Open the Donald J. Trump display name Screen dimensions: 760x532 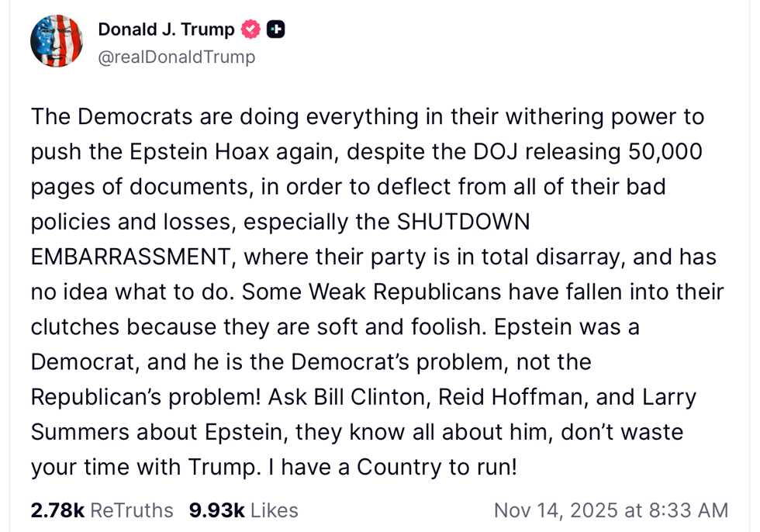coord(166,30)
